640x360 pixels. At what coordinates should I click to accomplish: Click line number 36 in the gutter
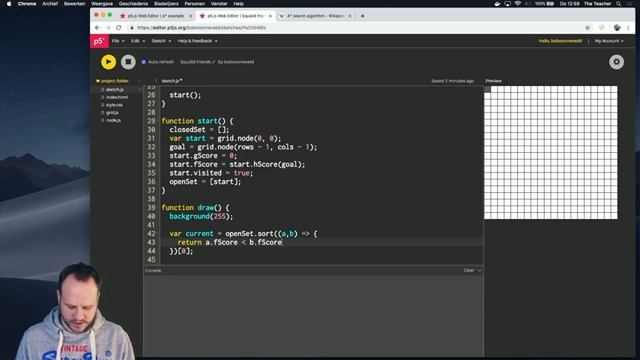151,182
